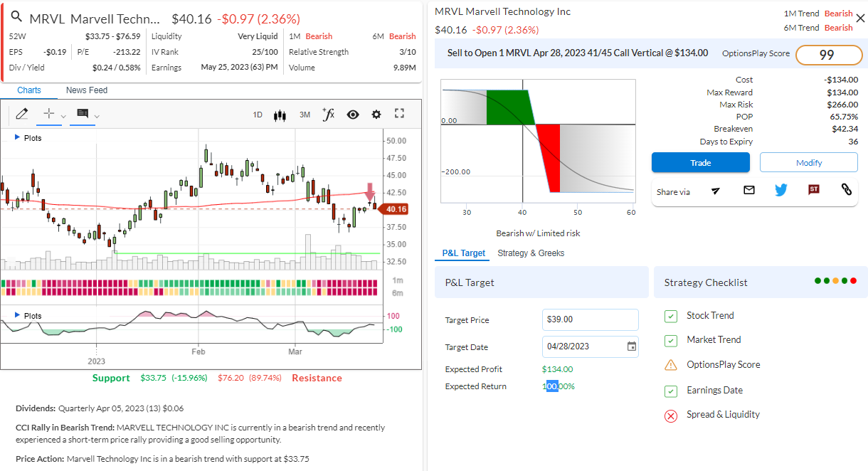Toggle the eye visibility icon in chart toolbar

pos(353,115)
